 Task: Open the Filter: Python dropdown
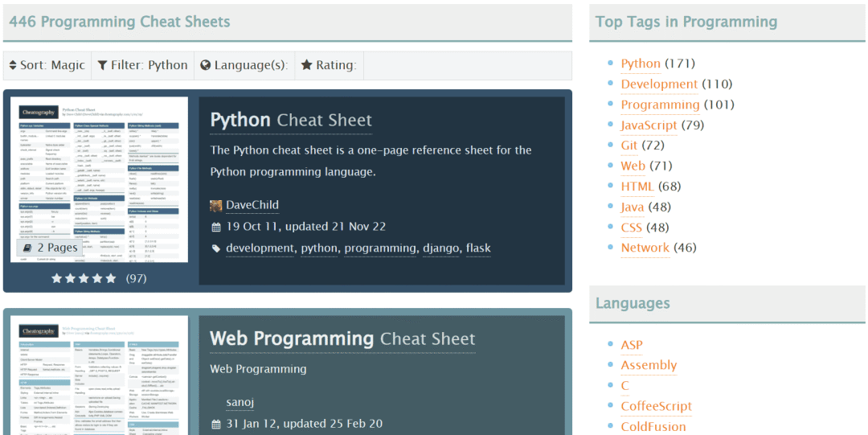tap(142, 65)
